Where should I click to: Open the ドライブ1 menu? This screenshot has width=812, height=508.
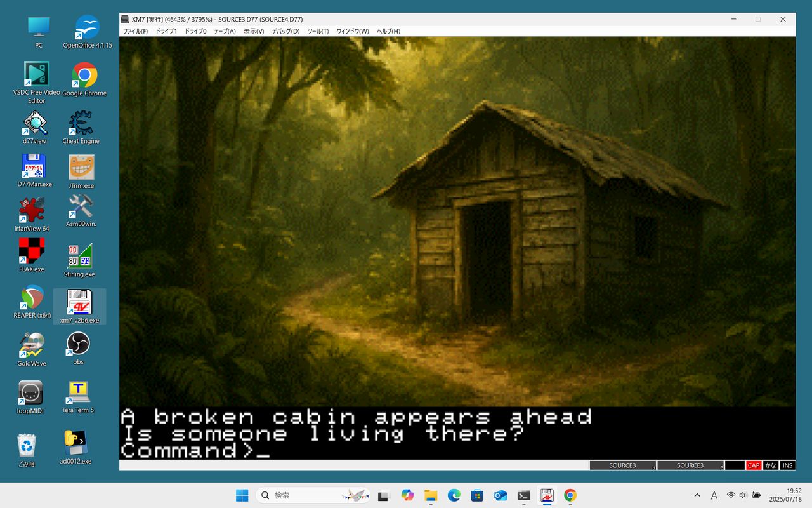pyautogui.click(x=166, y=31)
